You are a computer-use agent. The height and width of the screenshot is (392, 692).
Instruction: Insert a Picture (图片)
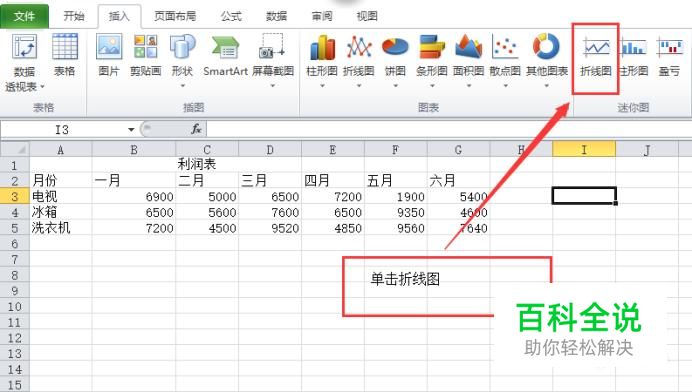[x=109, y=55]
